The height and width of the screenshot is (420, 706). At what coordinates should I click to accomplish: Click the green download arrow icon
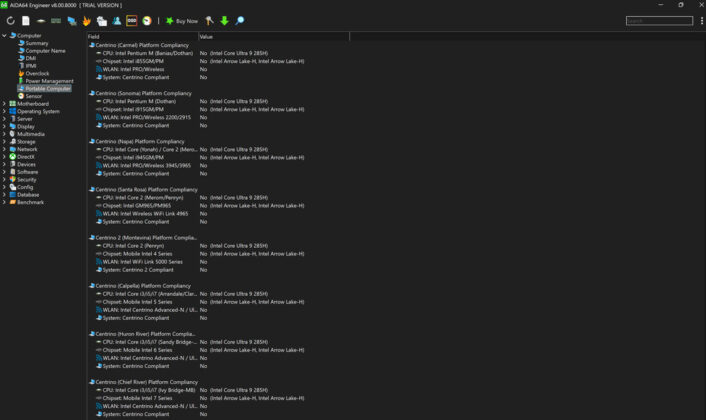(x=224, y=21)
